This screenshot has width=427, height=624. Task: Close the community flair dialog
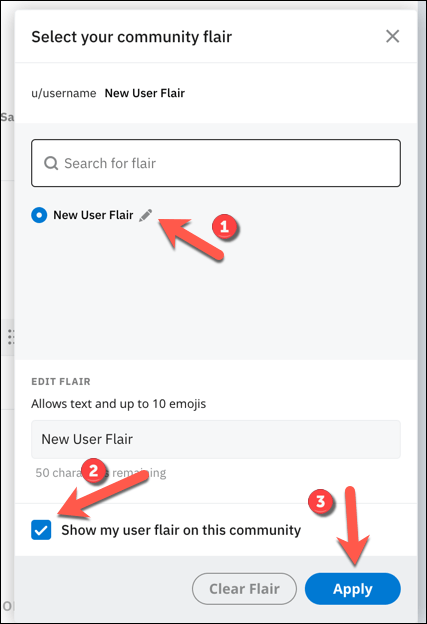[392, 36]
